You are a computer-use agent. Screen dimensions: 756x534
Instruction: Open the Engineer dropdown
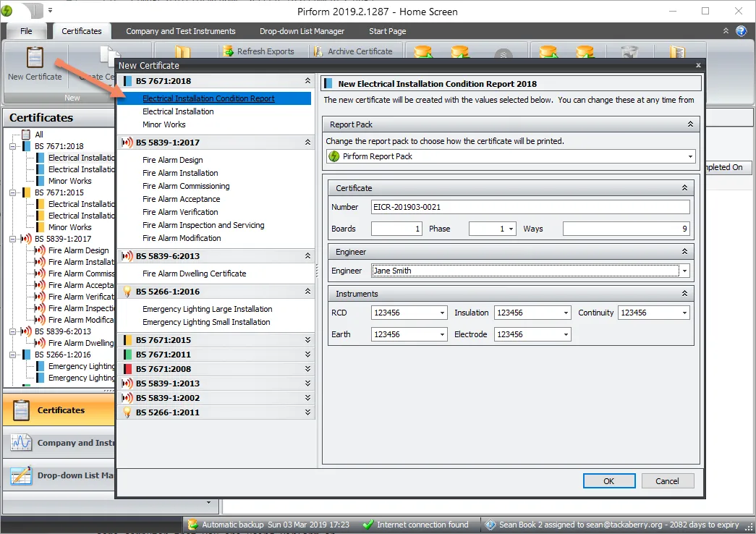682,271
